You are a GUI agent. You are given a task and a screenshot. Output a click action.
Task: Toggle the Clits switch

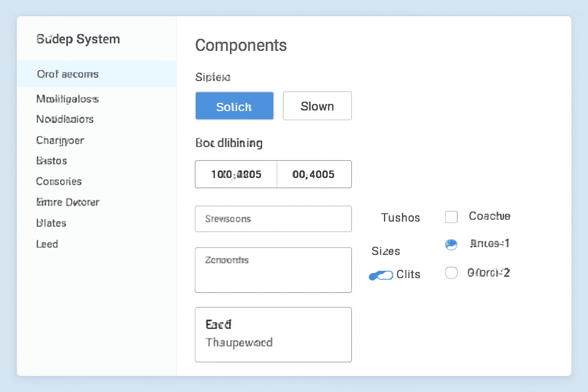[381, 275]
